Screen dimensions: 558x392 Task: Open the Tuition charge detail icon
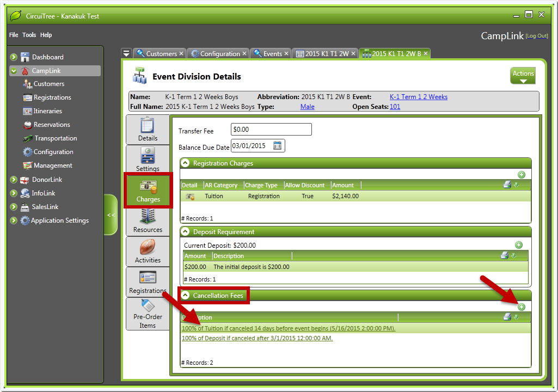(190, 197)
